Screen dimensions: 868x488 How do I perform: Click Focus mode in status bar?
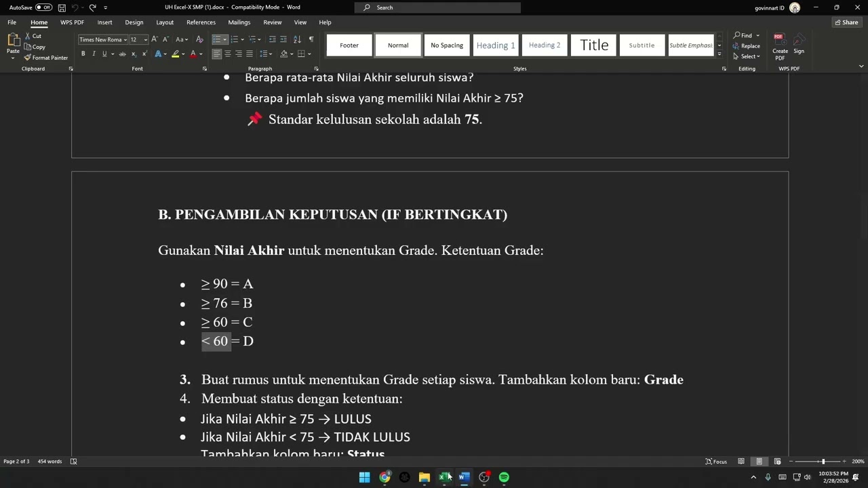[716, 462]
